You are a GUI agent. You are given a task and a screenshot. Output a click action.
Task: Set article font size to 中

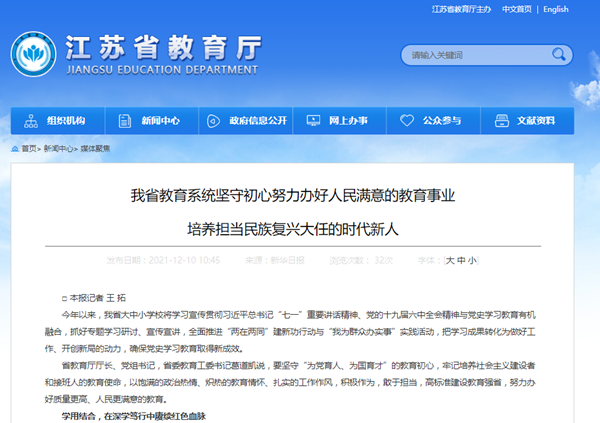click(x=461, y=260)
